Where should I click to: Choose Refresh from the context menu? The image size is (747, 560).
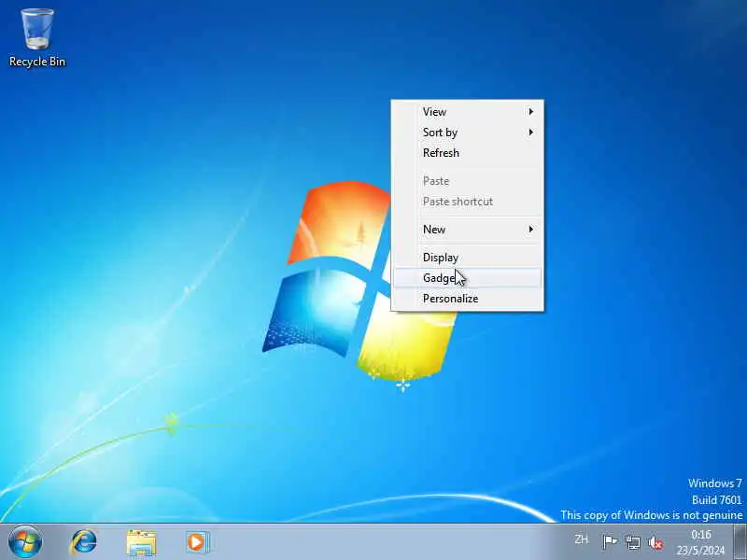(x=468, y=153)
